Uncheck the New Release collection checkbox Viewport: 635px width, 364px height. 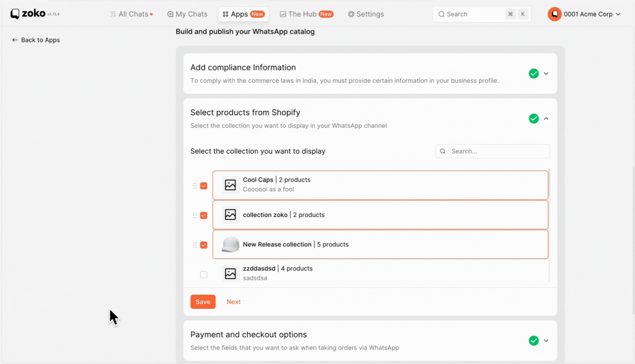pyautogui.click(x=204, y=244)
